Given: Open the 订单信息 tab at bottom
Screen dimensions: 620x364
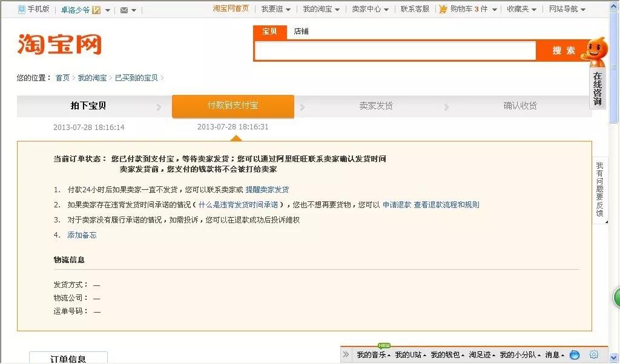Looking at the screenshot, I should pyautogui.click(x=68, y=358).
